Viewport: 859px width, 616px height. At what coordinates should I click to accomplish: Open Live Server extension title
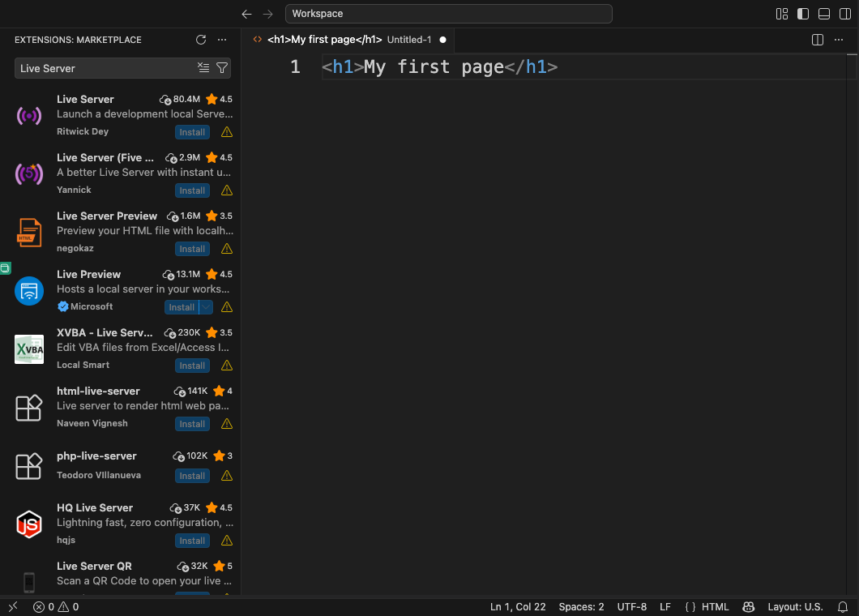[x=85, y=99]
